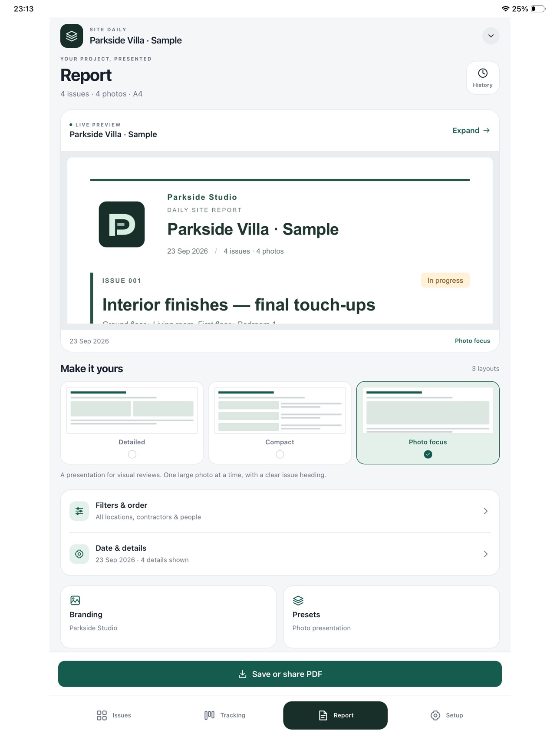The height and width of the screenshot is (747, 560).
Task: Click the 23:13 clock in status bar
Action: pos(23,9)
